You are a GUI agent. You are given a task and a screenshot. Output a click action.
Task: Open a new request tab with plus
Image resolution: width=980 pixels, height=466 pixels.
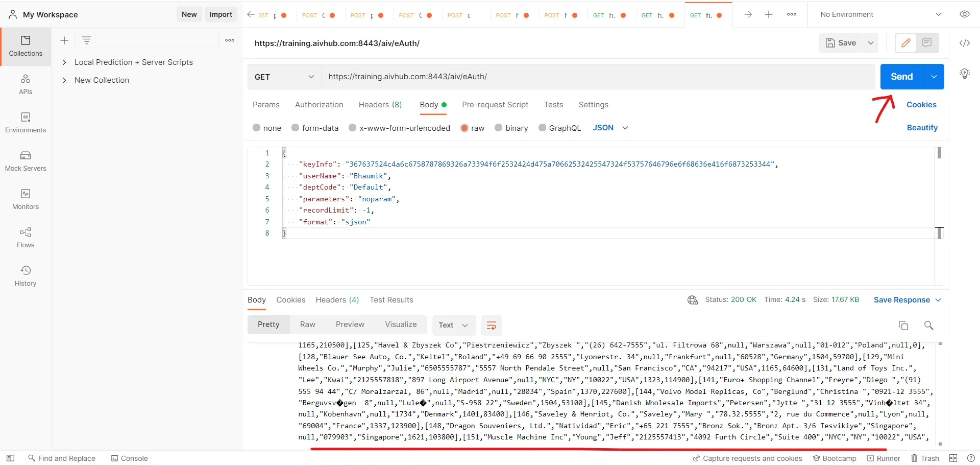(769, 15)
